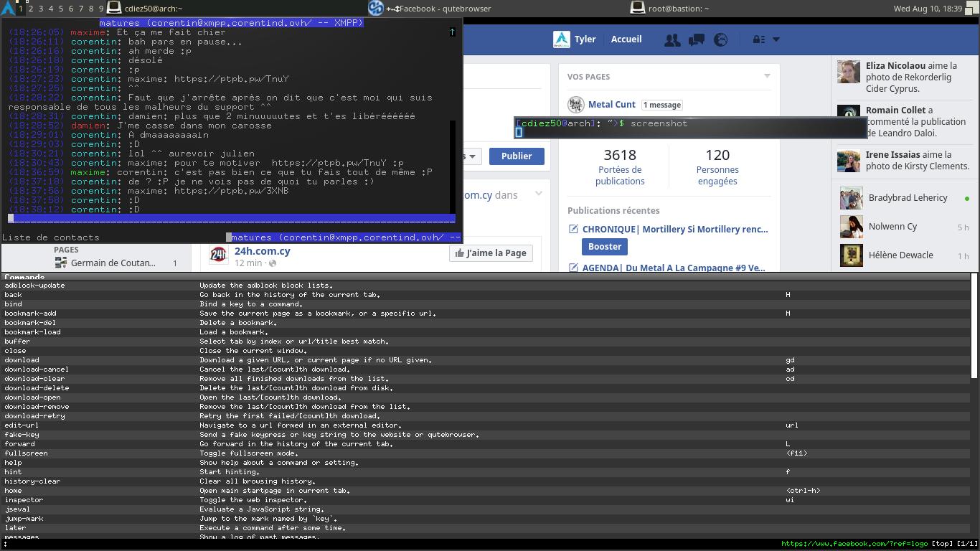Click J'aime la Page button

(x=491, y=253)
